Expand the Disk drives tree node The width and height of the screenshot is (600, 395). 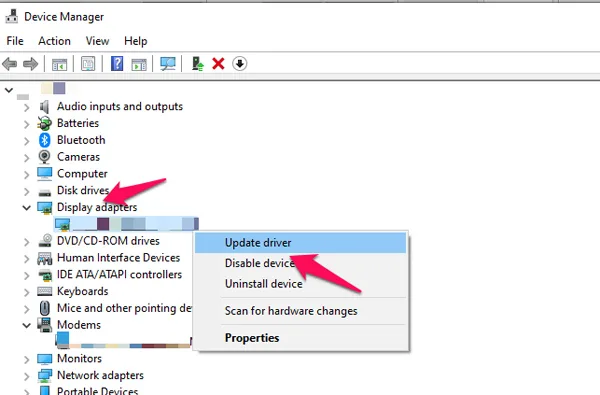26,191
